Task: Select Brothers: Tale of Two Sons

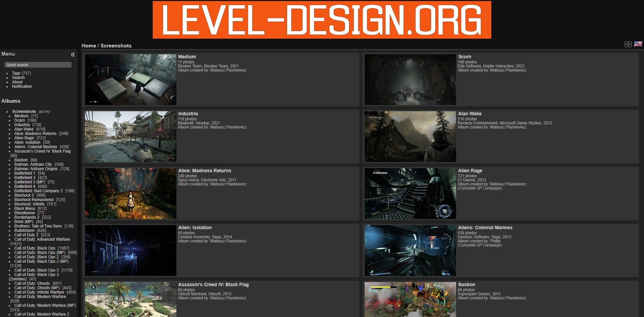Action: (38, 226)
